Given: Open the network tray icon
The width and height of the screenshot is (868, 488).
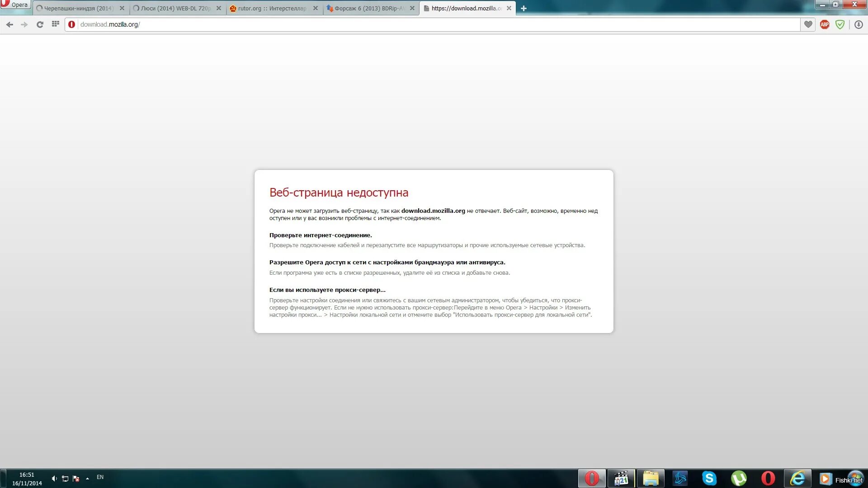Looking at the screenshot, I should pos(65,478).
